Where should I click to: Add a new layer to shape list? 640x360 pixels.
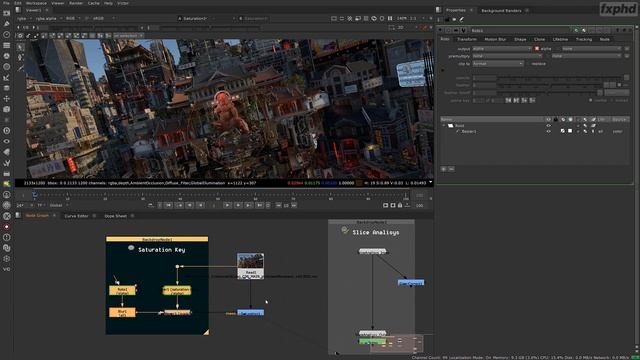click(444, 169)
